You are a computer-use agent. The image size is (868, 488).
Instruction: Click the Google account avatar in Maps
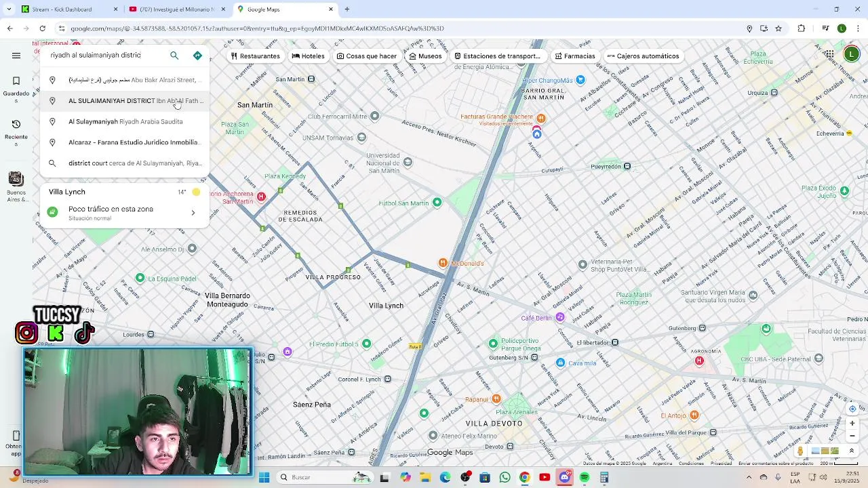852,54
